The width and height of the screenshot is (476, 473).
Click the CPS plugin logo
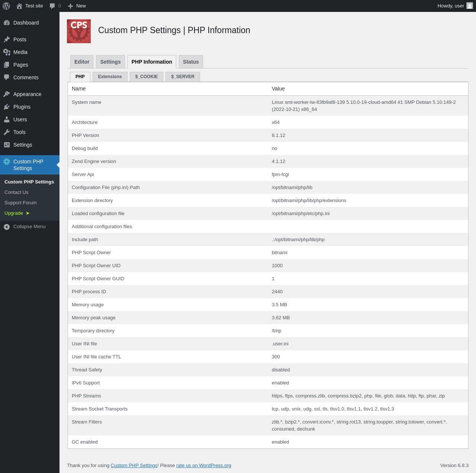(x=79, y=31)
